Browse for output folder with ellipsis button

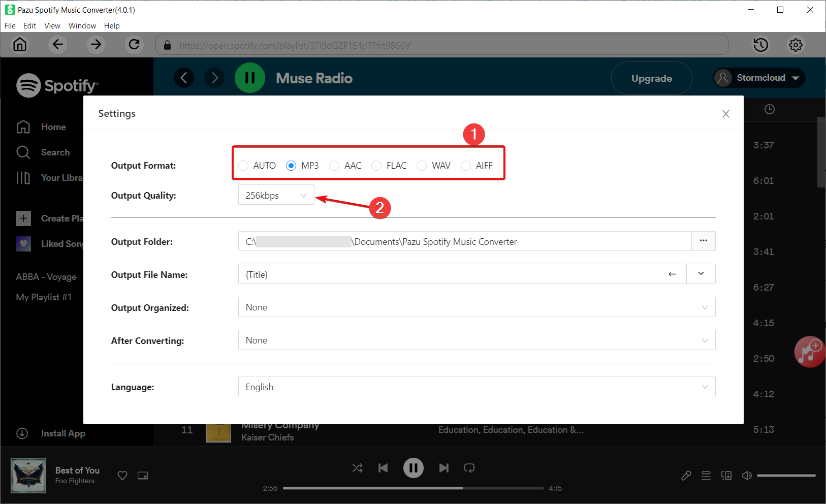(704, 241)
